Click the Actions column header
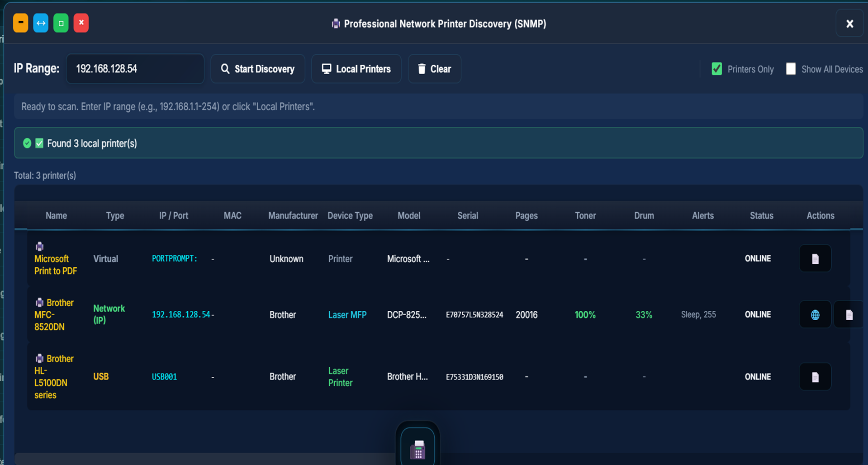Image resolution: width=868 pixels, height=465 pixels. pyautogui.click(x=821, y=216)
